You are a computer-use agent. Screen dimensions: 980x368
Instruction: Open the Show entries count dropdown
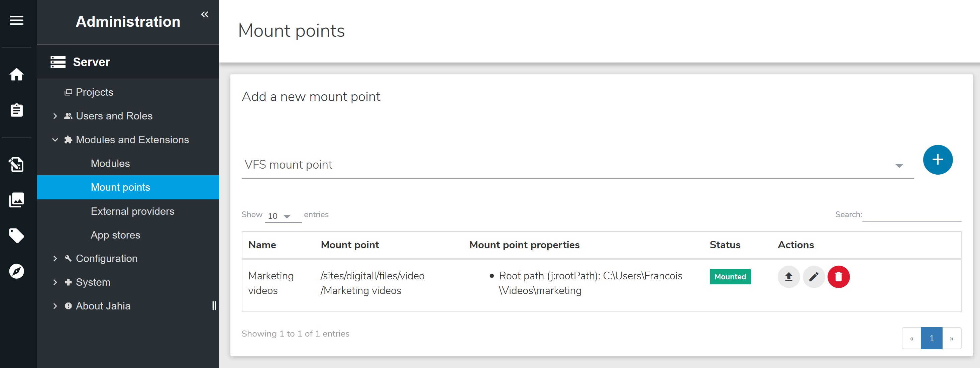coord(282,215)
